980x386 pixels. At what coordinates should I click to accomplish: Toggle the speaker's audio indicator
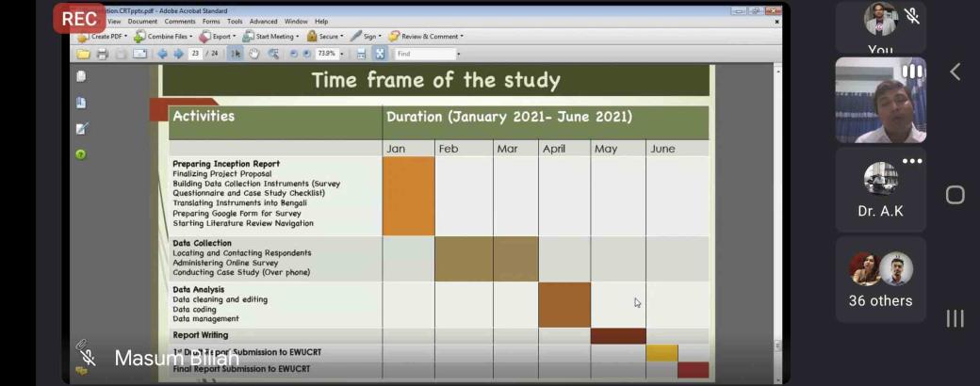(911, 72)
